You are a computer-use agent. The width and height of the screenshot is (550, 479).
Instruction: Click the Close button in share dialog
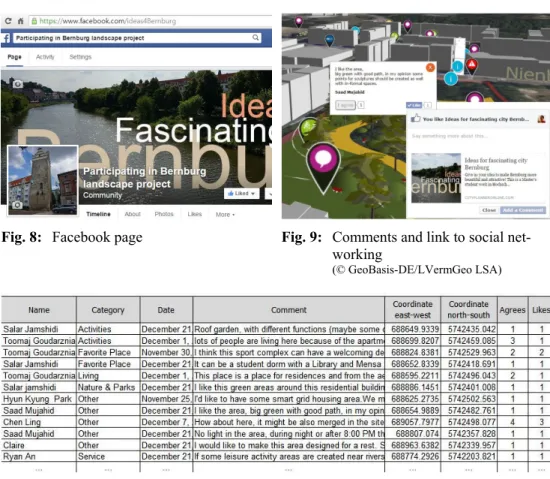click(489, 210)
